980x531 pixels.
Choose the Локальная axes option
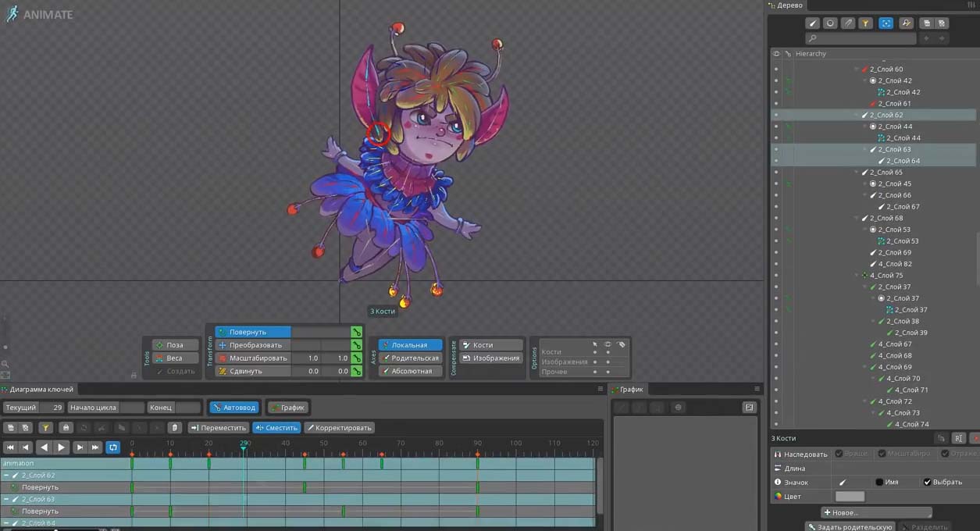(410, 345)
